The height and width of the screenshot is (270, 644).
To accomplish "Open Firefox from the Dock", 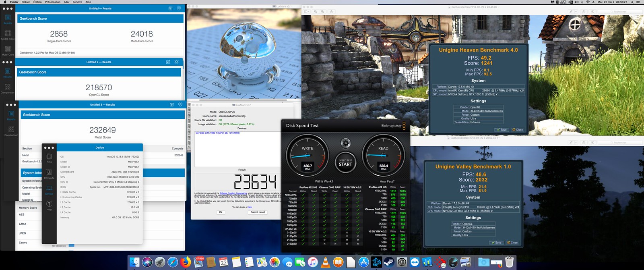I will [x=186, y=262].
